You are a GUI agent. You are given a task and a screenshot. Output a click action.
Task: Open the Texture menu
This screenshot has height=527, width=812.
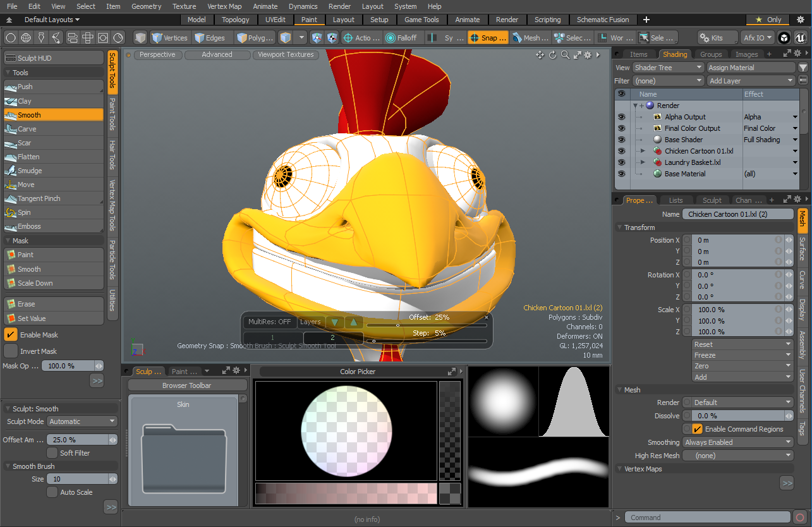184,6
